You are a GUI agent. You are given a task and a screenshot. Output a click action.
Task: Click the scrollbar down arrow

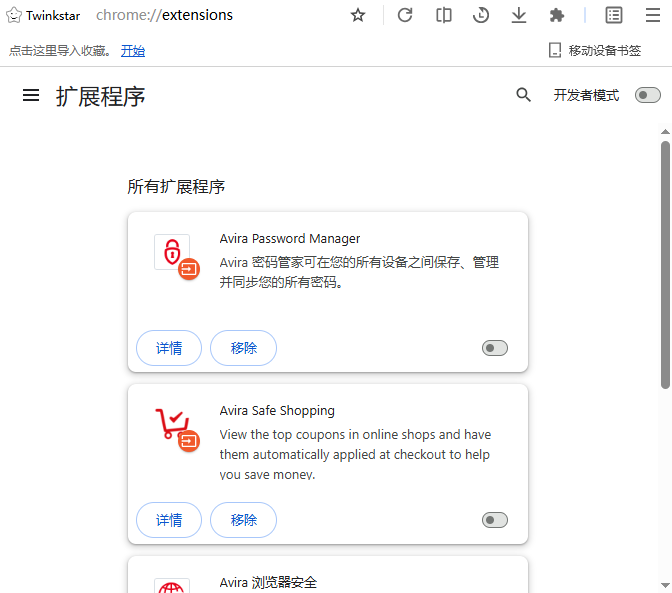coord(665,585)
